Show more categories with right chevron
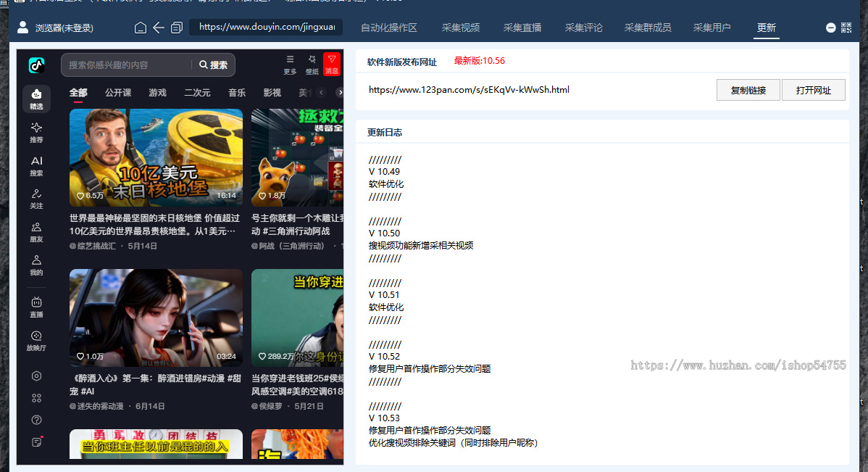The height and width of the screenshot is (472, 868). pyautogui.click(x=340, y=93)
